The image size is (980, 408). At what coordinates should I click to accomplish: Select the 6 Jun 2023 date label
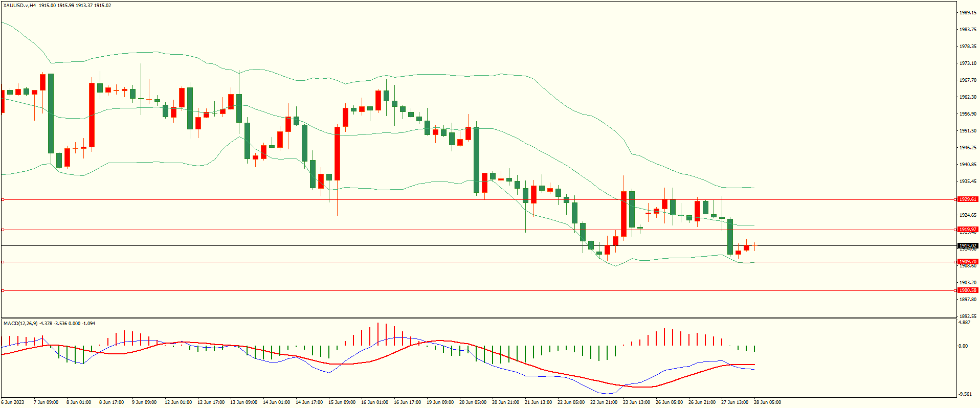(13, 402)
